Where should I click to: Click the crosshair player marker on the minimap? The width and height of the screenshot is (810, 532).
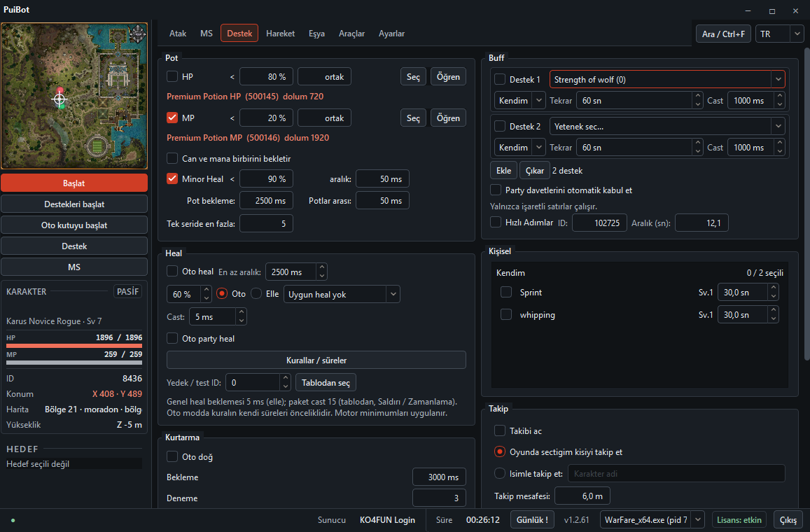(x=60, y=99)
